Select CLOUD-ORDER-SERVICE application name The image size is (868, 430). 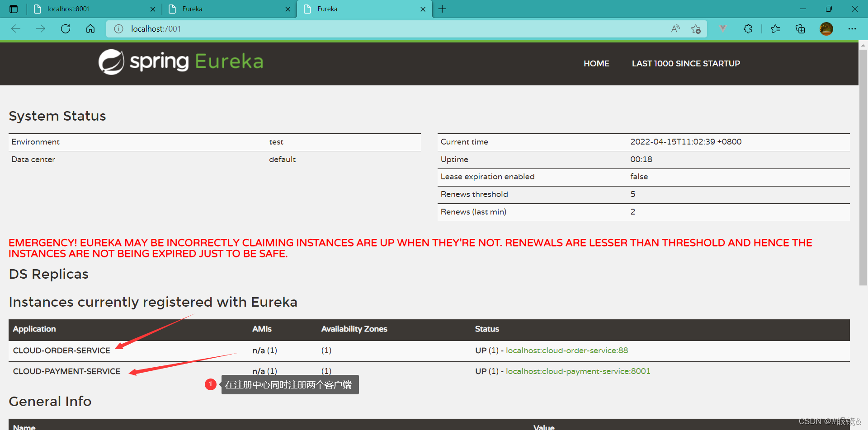(x=61, y=351)
